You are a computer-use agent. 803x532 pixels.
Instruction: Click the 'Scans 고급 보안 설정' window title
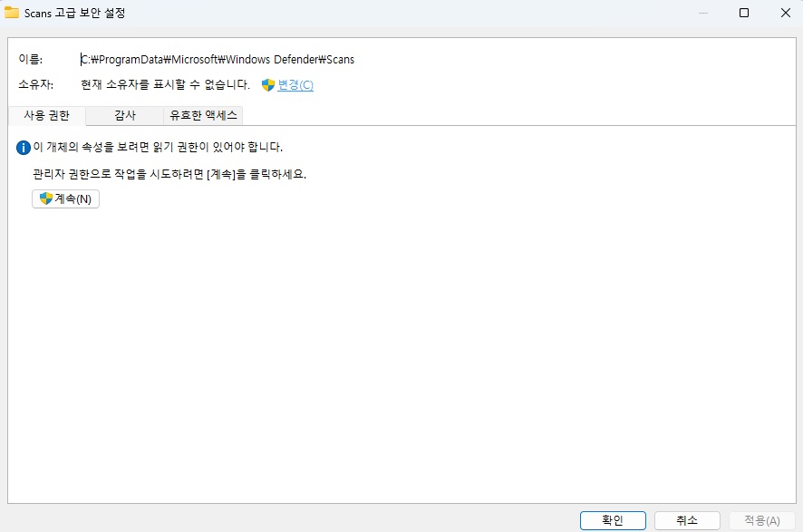click(74, 13)
